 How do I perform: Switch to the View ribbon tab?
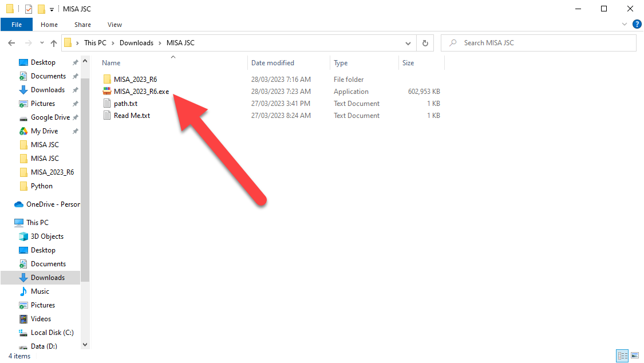114,25
